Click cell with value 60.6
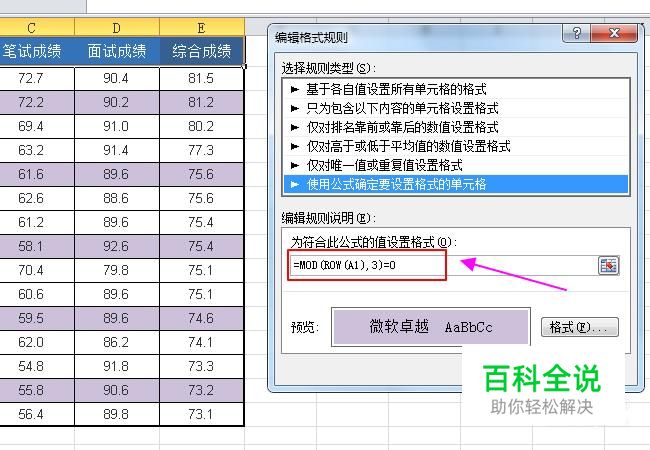The height and width of the screenshot is (450, 650). [x=36, y=295]
